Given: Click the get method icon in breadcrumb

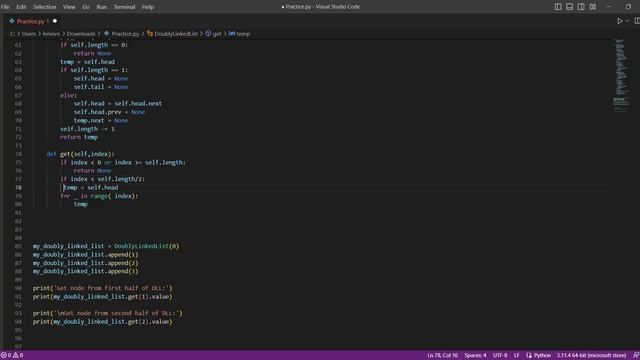Looking at the screenshot, I should tap(208, 33).
